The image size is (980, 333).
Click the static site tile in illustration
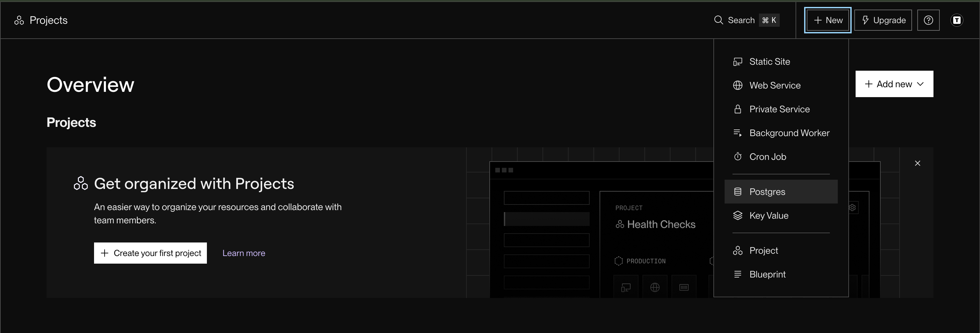click(x=625, y=287)
